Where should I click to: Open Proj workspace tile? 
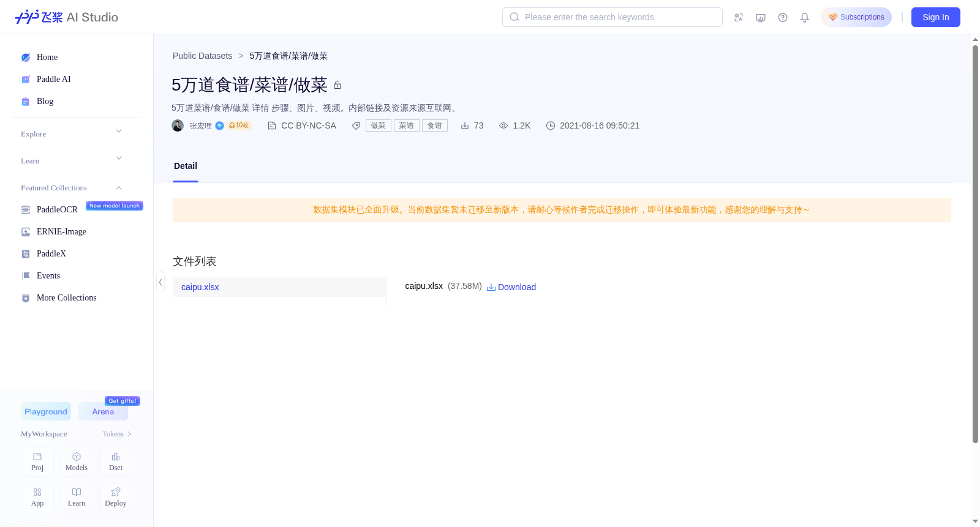(37, 462)
